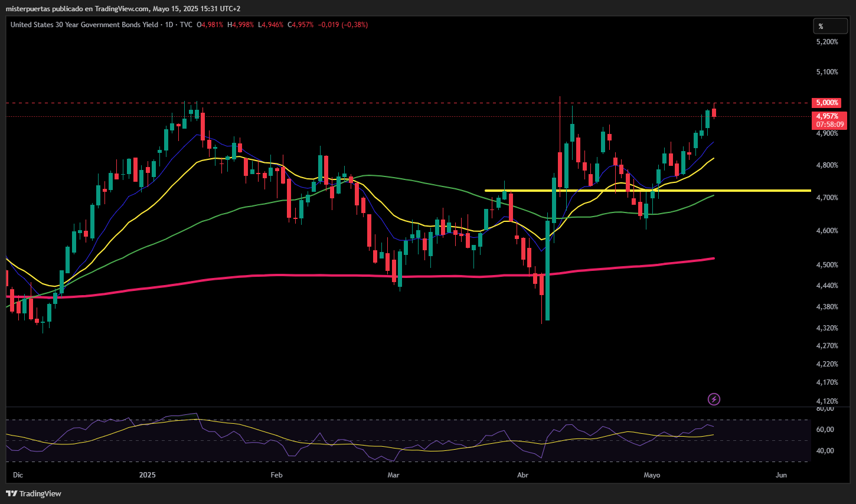Image resolution: width=856 pixels, height=504 pixels.
Task: Click the RSI 40,00 axis label
Action: click(825, 451)
